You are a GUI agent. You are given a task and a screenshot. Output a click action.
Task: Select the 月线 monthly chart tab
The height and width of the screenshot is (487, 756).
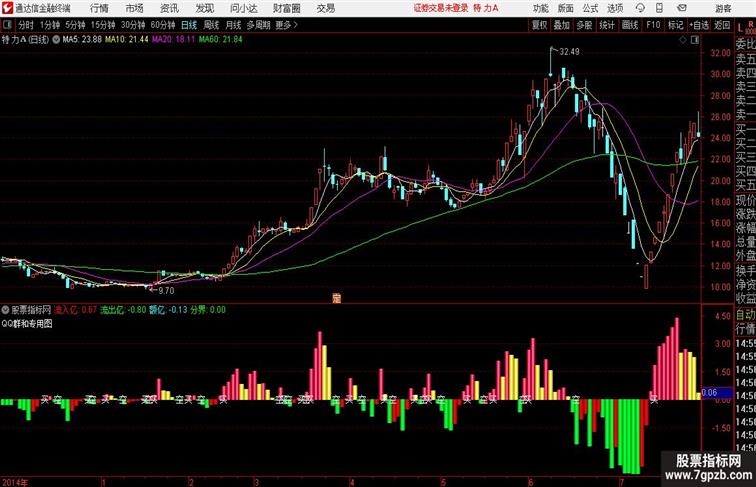click(x=233, y=25)
